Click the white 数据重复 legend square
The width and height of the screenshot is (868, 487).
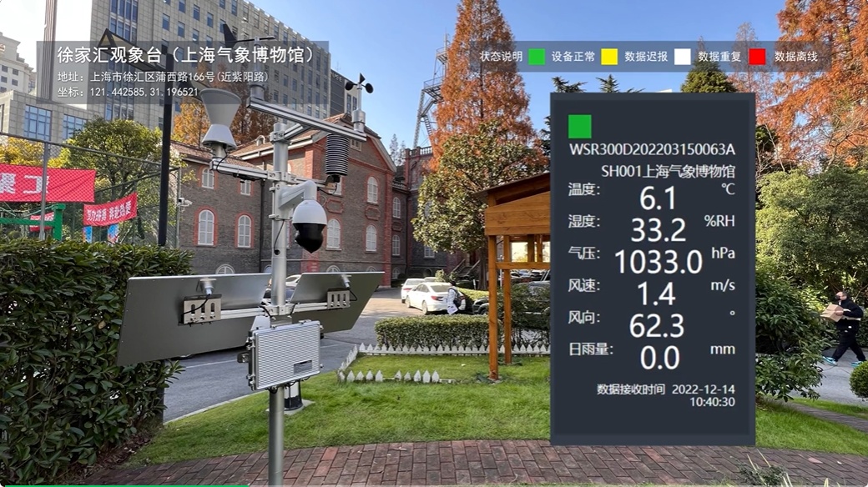tap(683, 57)
